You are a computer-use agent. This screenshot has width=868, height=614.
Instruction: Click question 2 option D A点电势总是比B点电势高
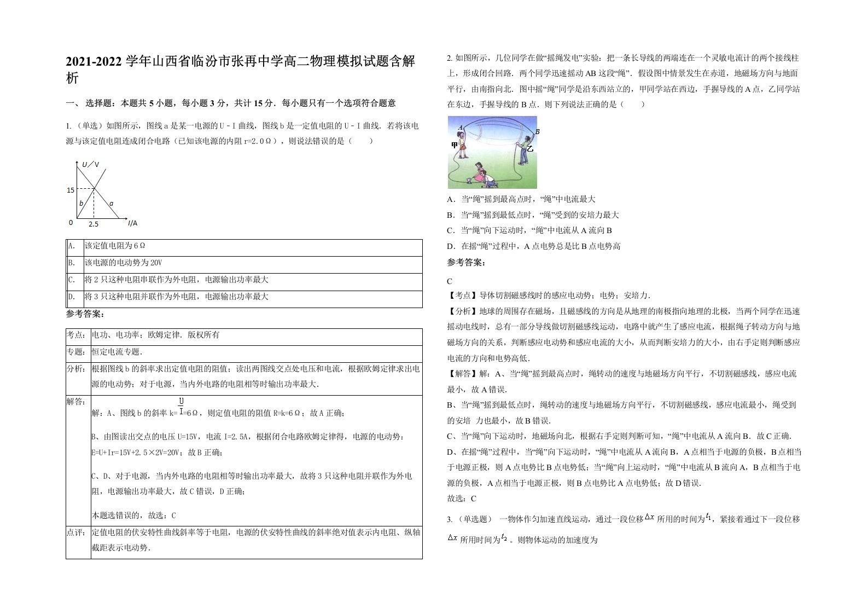pyautogui.click(x=534, y=246)
